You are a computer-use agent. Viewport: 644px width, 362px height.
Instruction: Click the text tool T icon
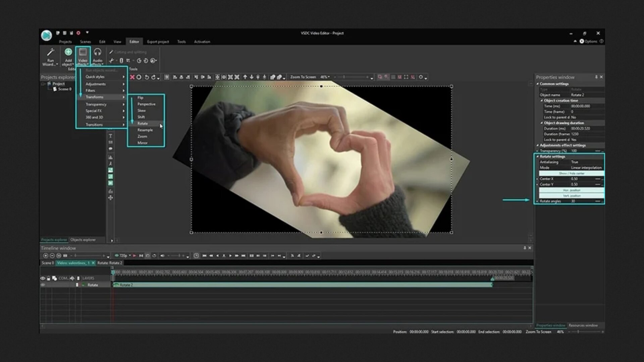tap(110, 136)
